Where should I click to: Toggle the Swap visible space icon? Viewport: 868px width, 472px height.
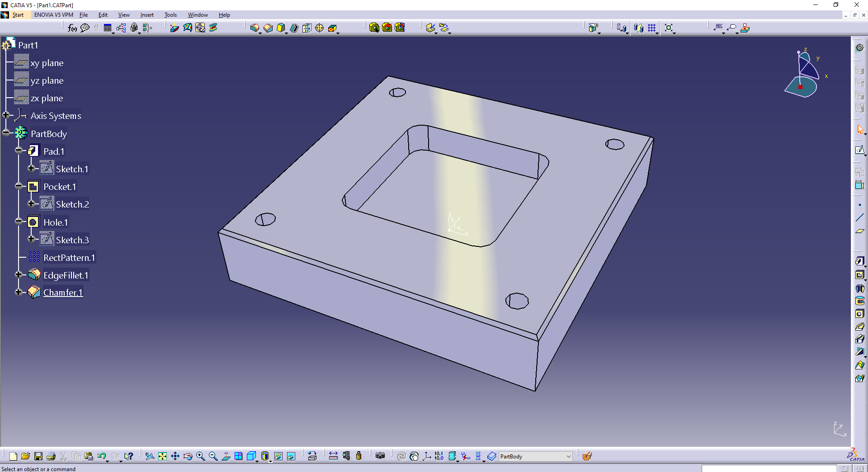click(291, 456)
